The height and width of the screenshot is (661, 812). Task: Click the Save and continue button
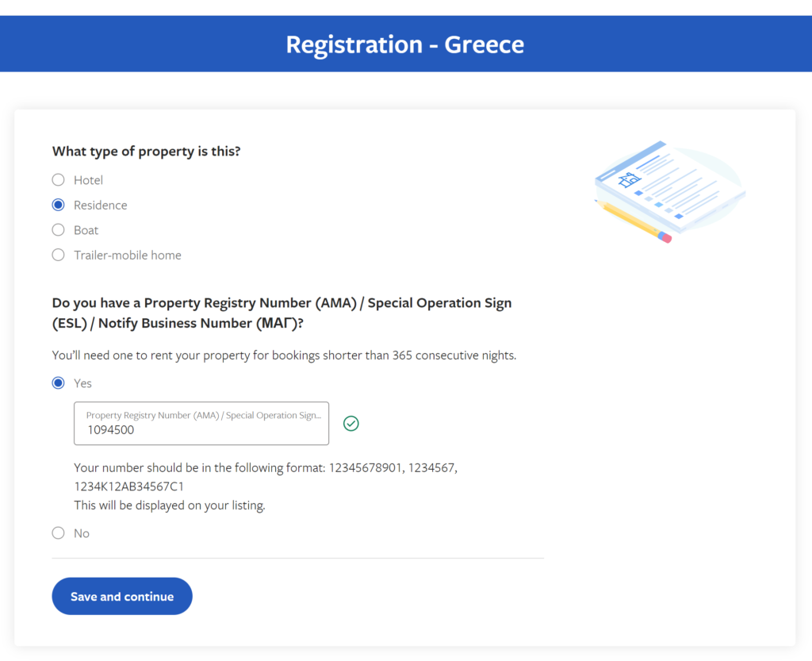click(121, 596)
